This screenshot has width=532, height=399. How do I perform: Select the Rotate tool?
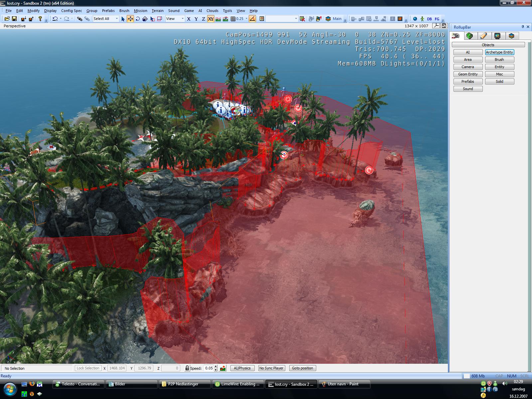[138, 19]
